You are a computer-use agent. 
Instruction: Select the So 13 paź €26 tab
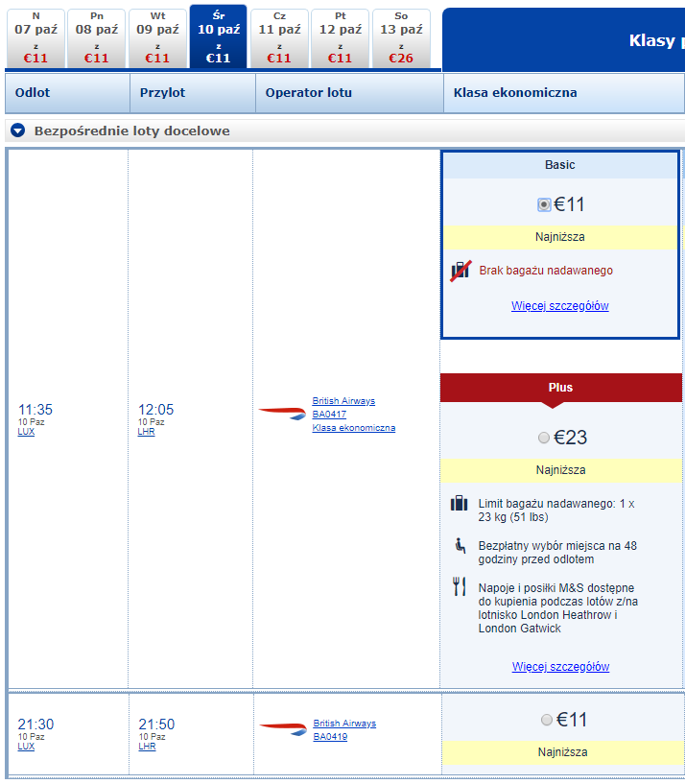click(x=401, y=38)
